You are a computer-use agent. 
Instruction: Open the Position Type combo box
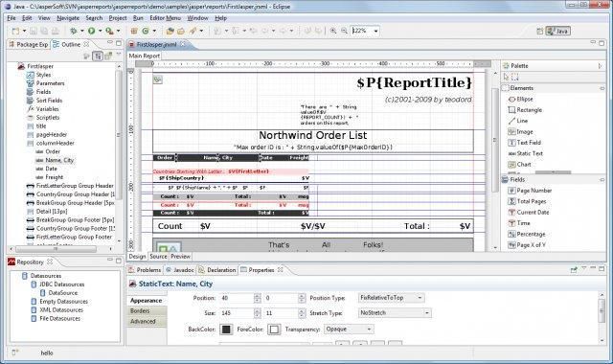point(392,298)
